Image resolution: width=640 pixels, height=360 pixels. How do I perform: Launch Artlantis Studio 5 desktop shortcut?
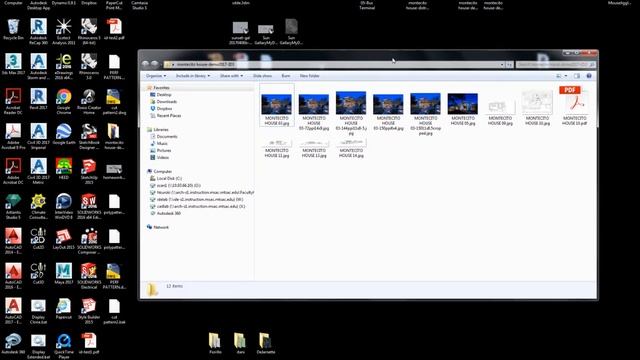13,206
